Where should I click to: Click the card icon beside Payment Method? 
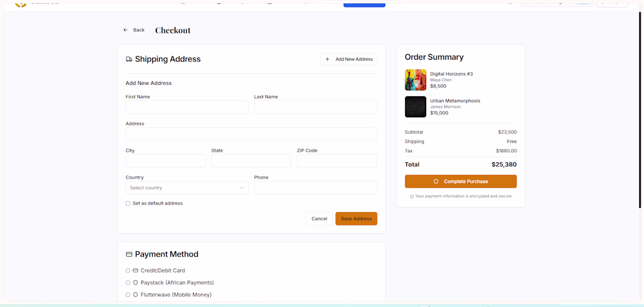[129, 254]
